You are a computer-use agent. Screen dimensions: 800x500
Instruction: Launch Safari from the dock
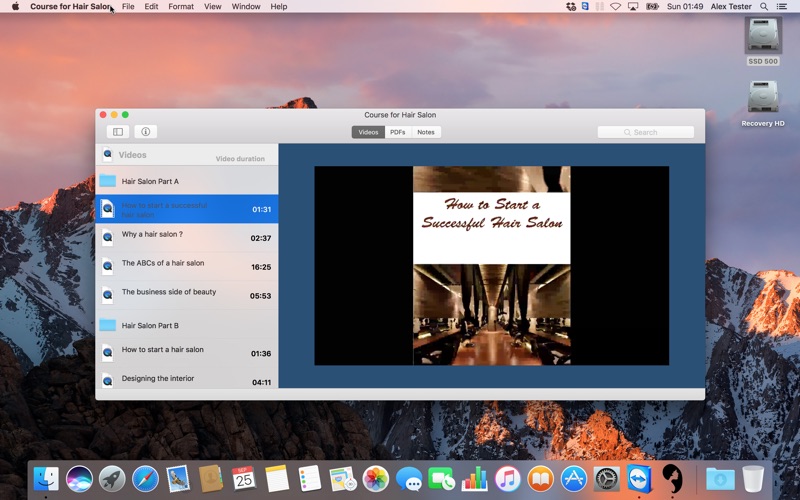[145, 479]
